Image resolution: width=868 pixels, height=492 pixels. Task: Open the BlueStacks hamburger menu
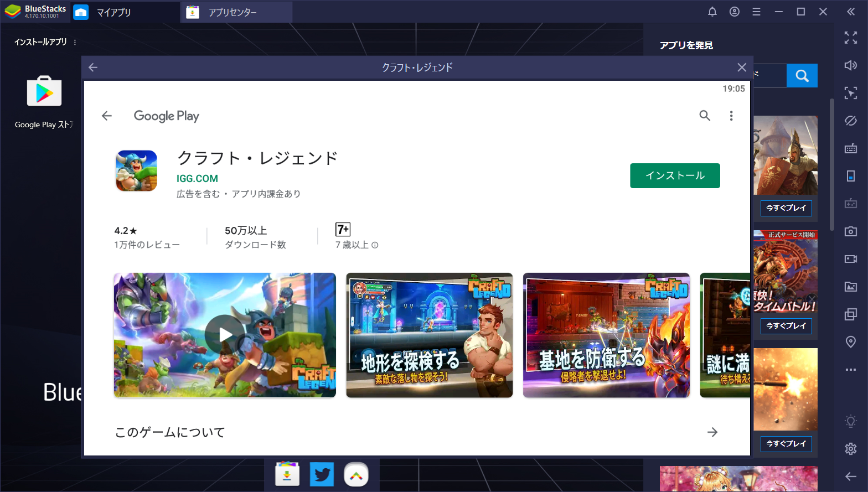(x=757, y=12)
